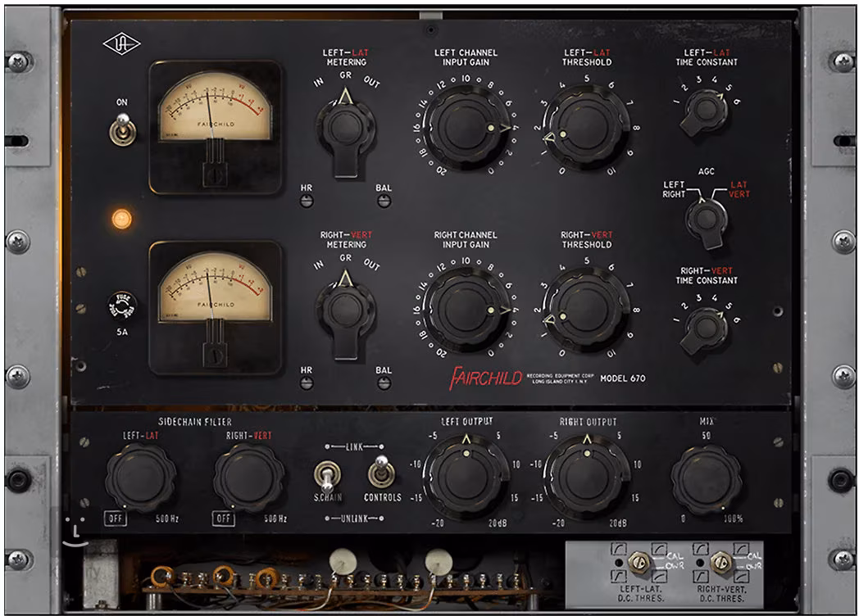This screenshot has width=859, height=616.
Task: Click the Right Output level knob
Action: (x=587, y=478)
